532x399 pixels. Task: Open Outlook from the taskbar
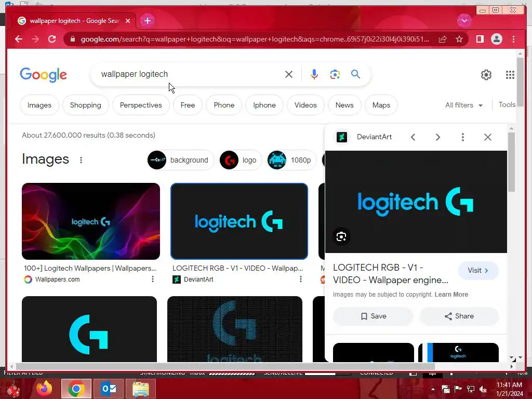109,389
